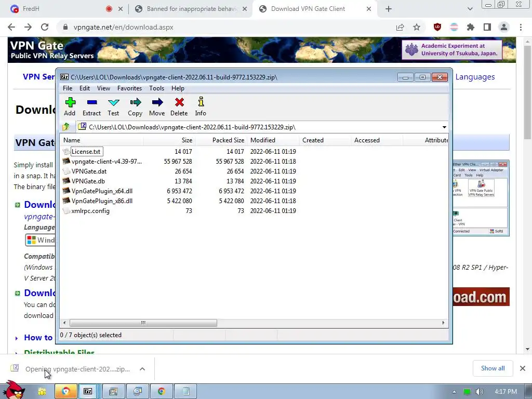Click Show all downloads button
Image resolution: width=532 pixels, height=399 pixels.
coord(493,368)
